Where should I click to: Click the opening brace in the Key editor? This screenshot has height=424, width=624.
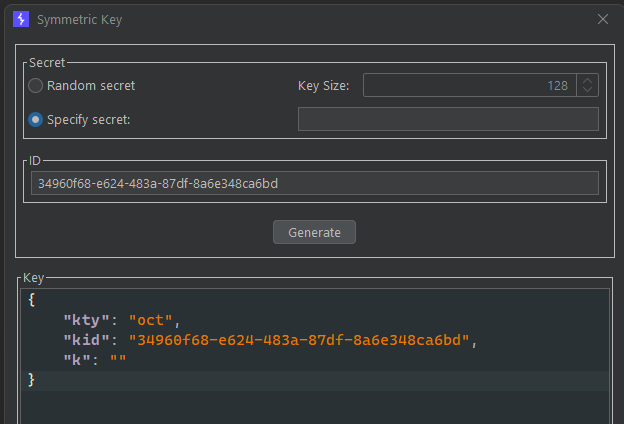pos(32,300)
